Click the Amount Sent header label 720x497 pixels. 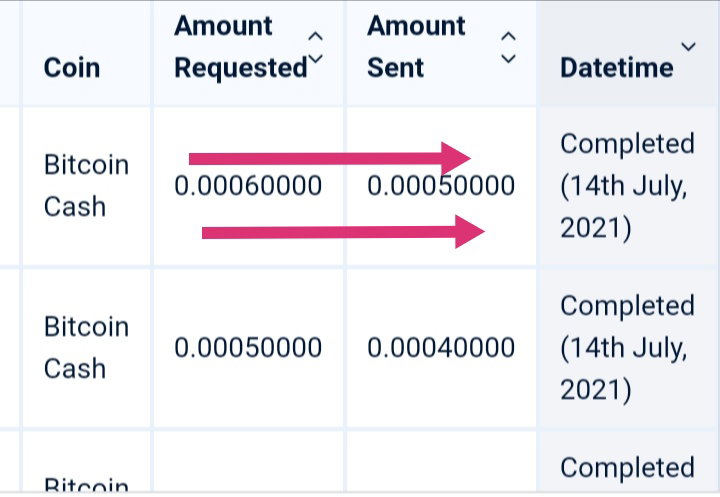[416, 47]
